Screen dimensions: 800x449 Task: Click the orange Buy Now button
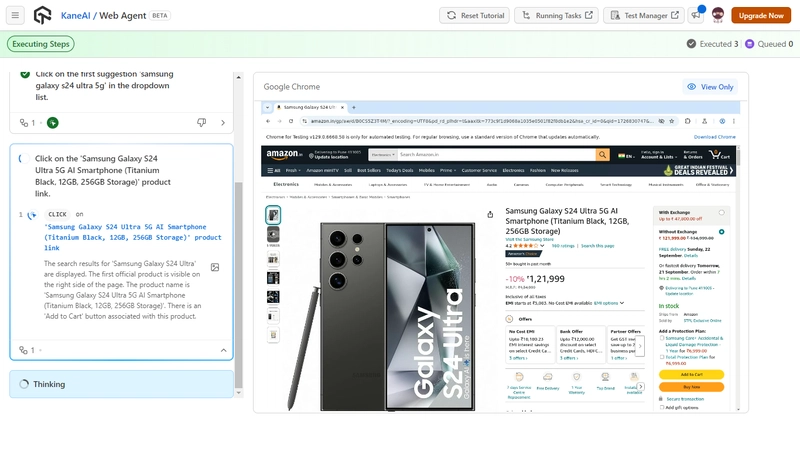coord(691,387)
